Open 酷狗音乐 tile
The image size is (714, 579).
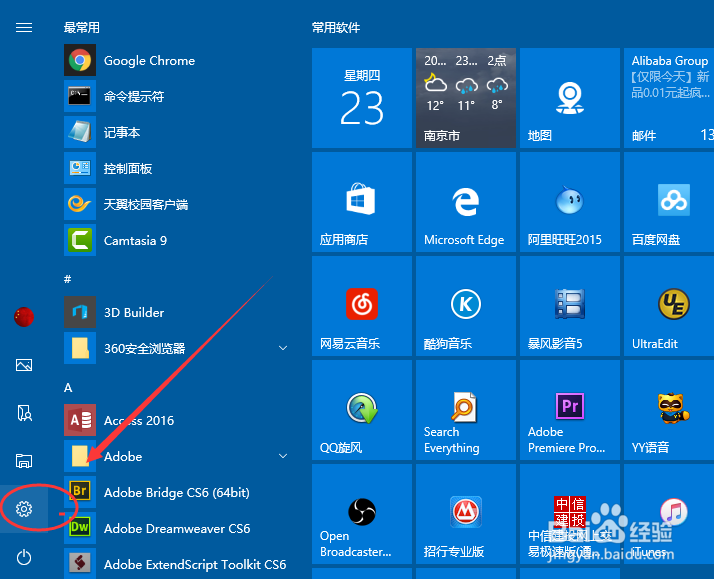point(466,306)
